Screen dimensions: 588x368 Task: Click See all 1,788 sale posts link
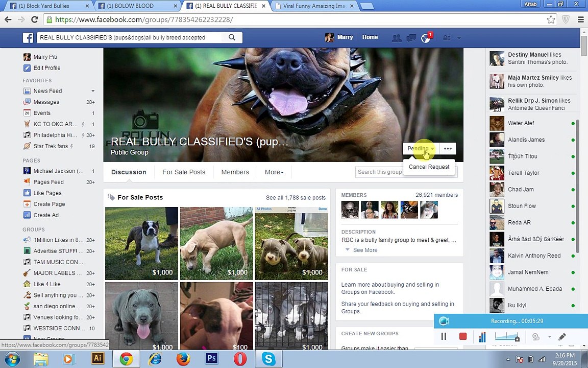296,197
